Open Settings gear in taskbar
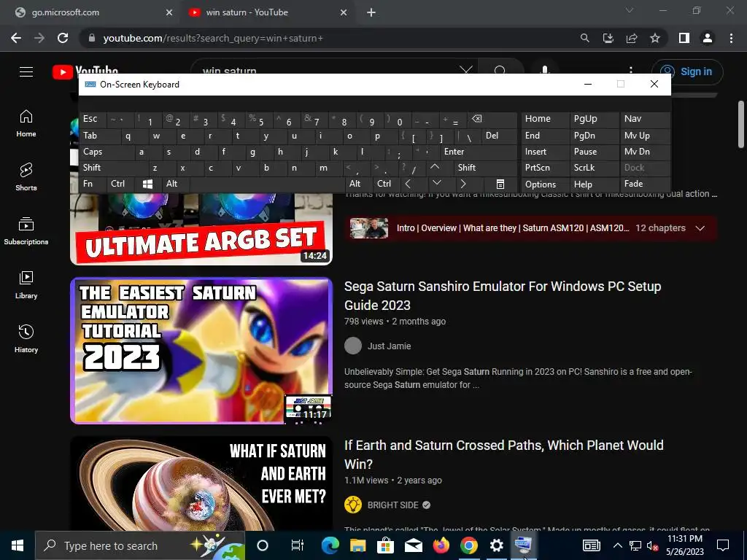The height and width of the screenshot is (560, 747). click(496, 545)
